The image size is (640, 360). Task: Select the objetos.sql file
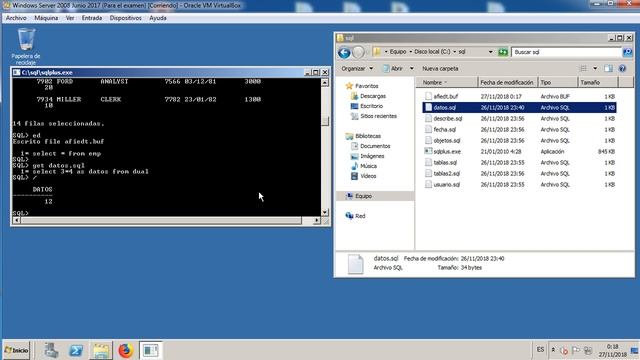[x=447, y=141]
